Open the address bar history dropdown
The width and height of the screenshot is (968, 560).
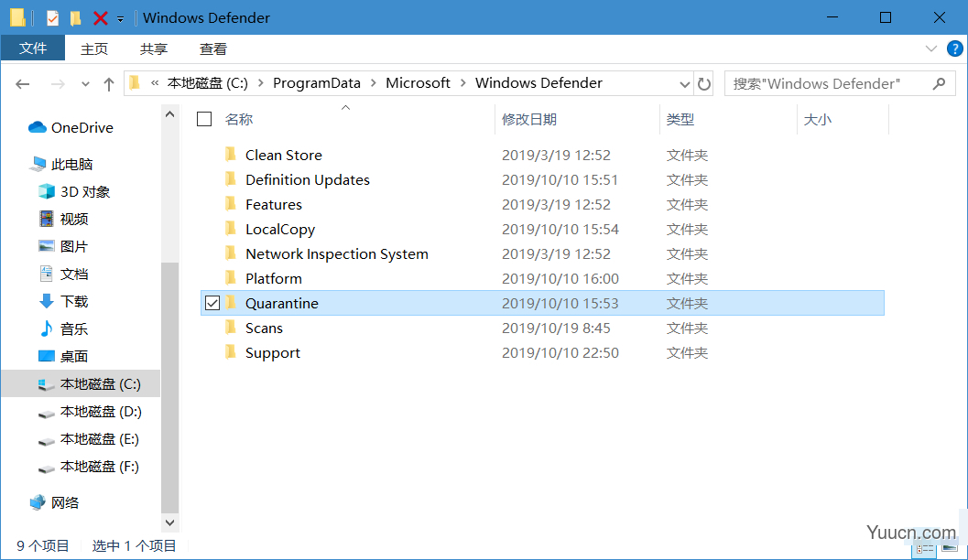click(684, 84)
